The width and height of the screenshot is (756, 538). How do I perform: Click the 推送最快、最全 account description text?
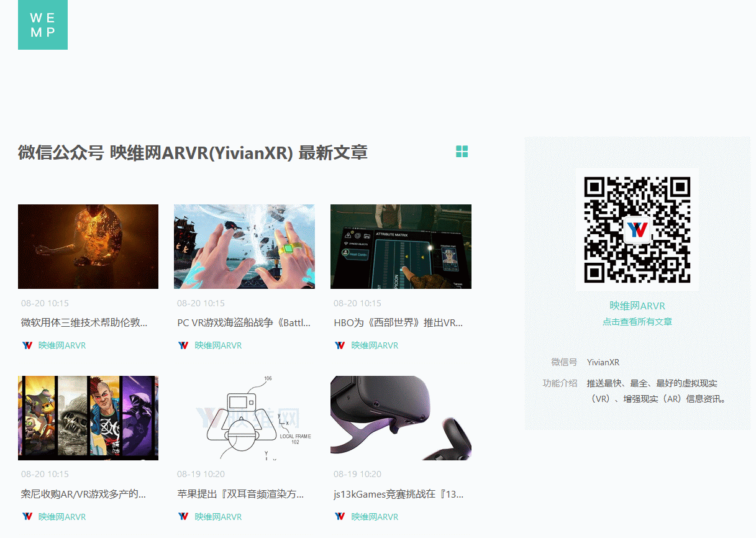[657, 391]
